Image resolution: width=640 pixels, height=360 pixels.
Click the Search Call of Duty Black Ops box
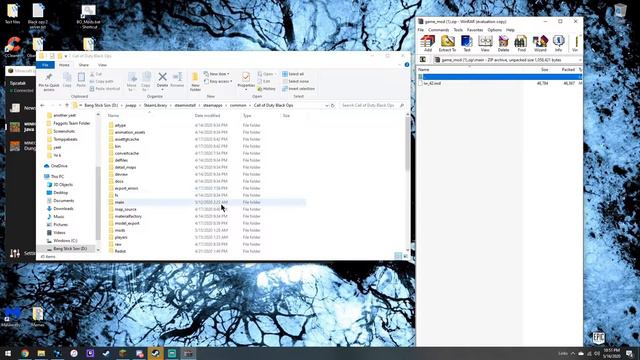tap(372, 105)
